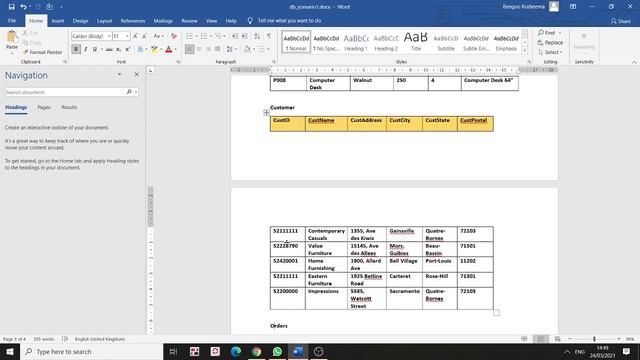Apply text highlight color
This screenshot has width=640, height=360.
154,49
